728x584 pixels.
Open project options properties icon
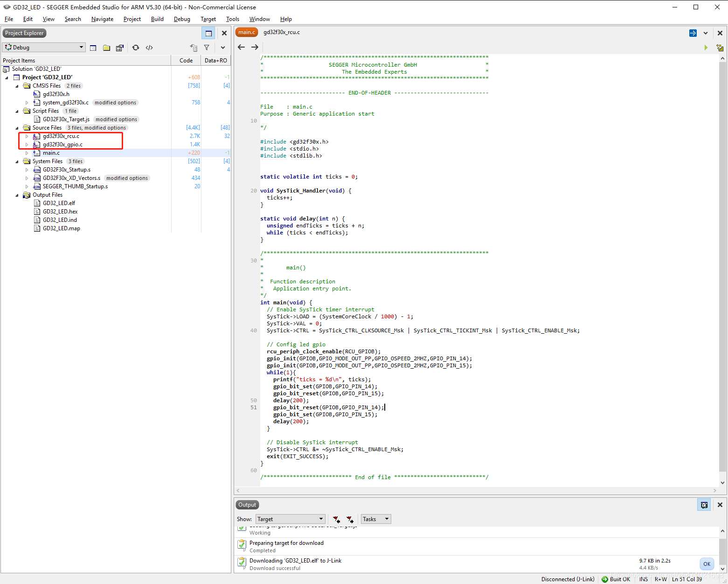click(120, 48)
